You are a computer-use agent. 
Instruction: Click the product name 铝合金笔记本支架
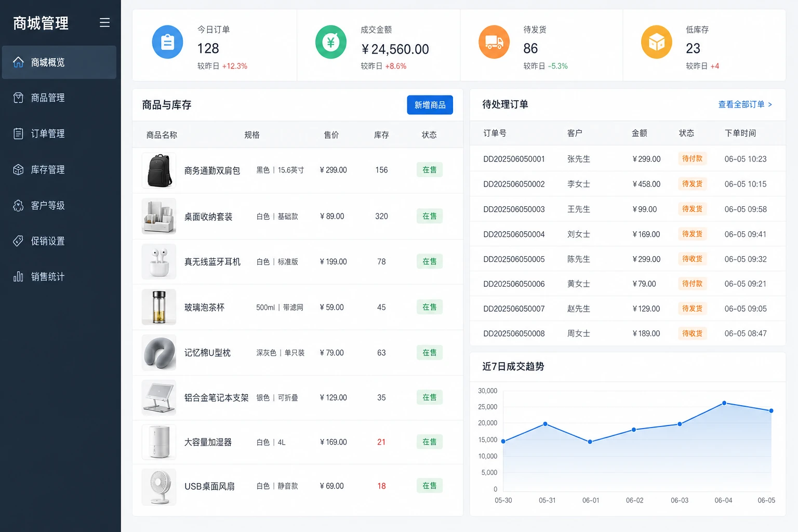pos(217,398)
